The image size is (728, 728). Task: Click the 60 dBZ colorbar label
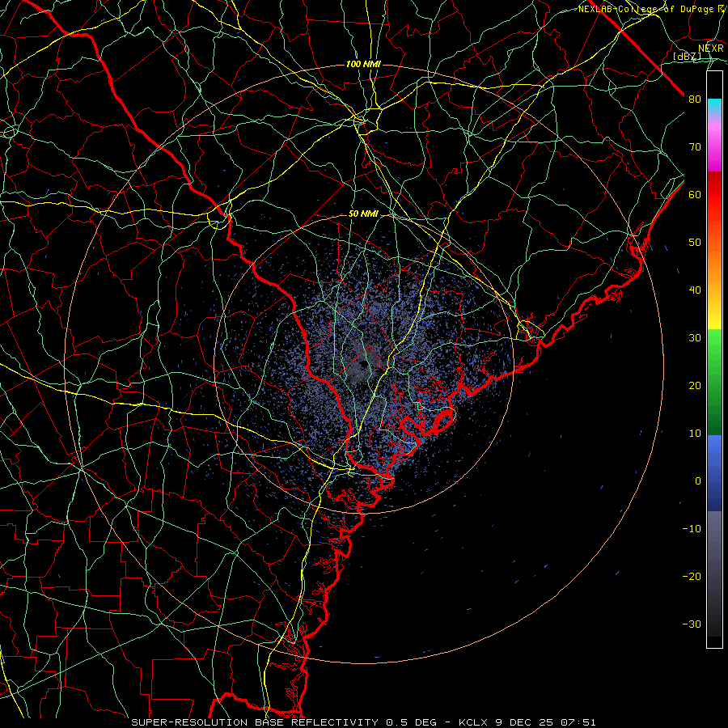tap(695, 194)
